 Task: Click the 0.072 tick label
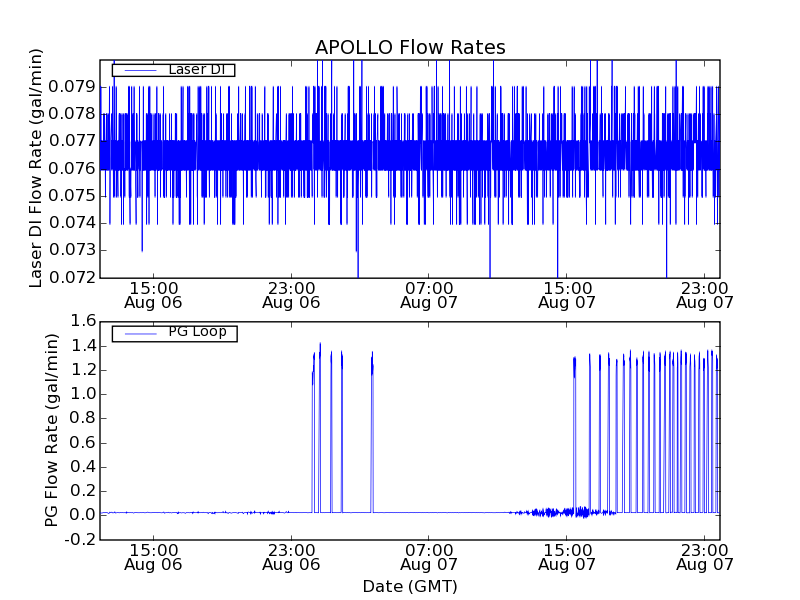click(72, 278)
